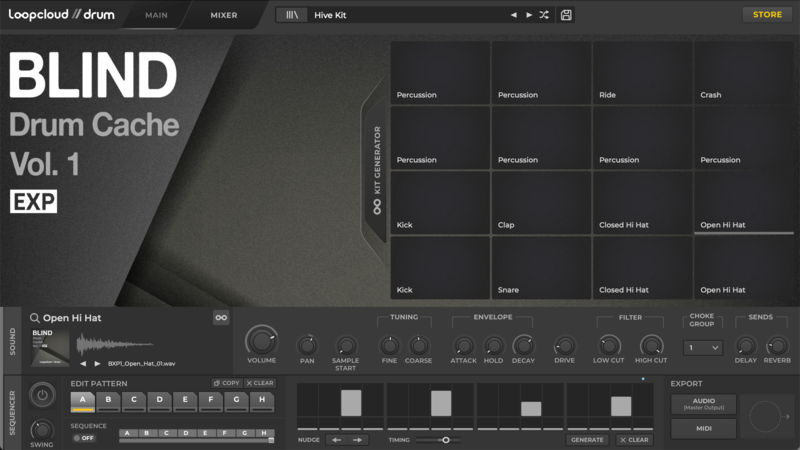
Task: Trigger the Crash pad
Action: [743, 72]
